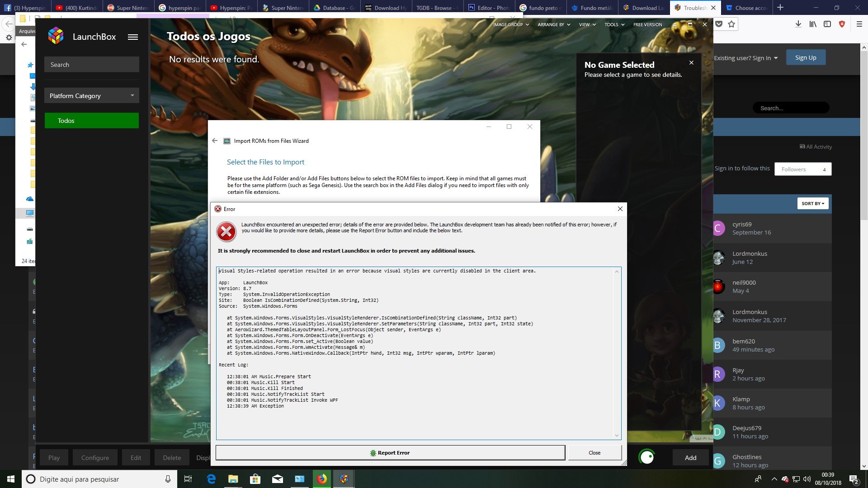The width and height of the screenshot is (868, 488).
Task: Switch to the Fundo metálico tab
Action: coord(592,8)
